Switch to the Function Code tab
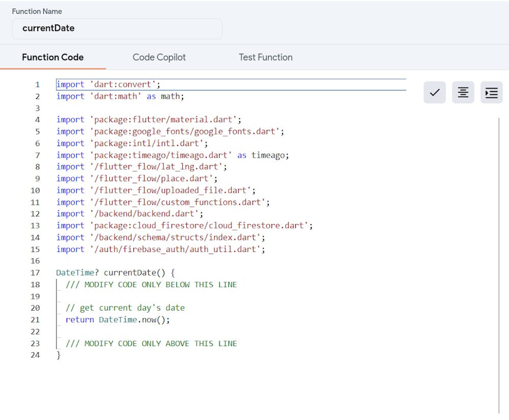The image size is (509, 420). click(x=52, y=57)
